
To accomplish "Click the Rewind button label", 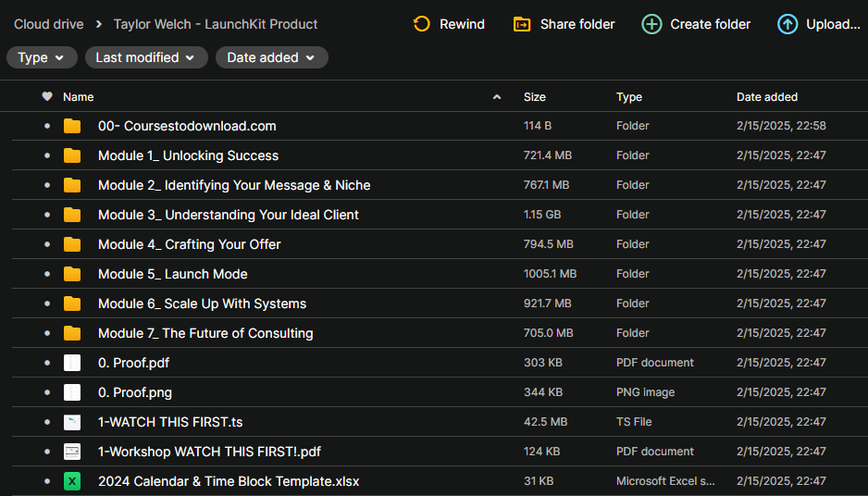I will [x=462, y=24].
